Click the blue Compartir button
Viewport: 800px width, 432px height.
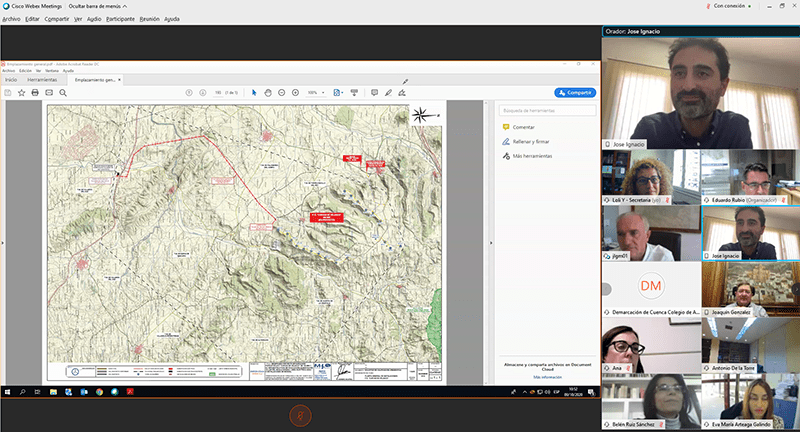pos(575,92)
